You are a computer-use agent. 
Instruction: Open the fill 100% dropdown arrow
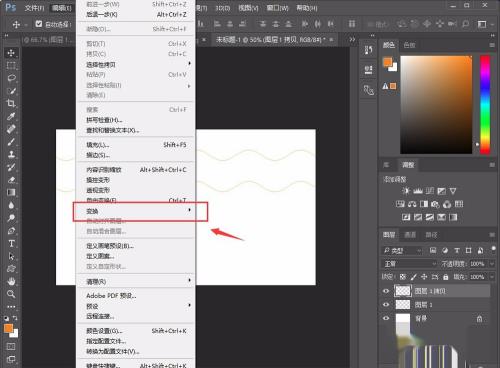point(492,277)
